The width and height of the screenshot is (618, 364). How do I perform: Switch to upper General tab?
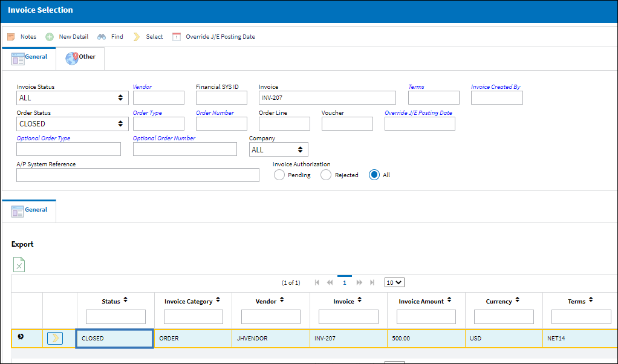pyautogui.click(x=29, y=59)
